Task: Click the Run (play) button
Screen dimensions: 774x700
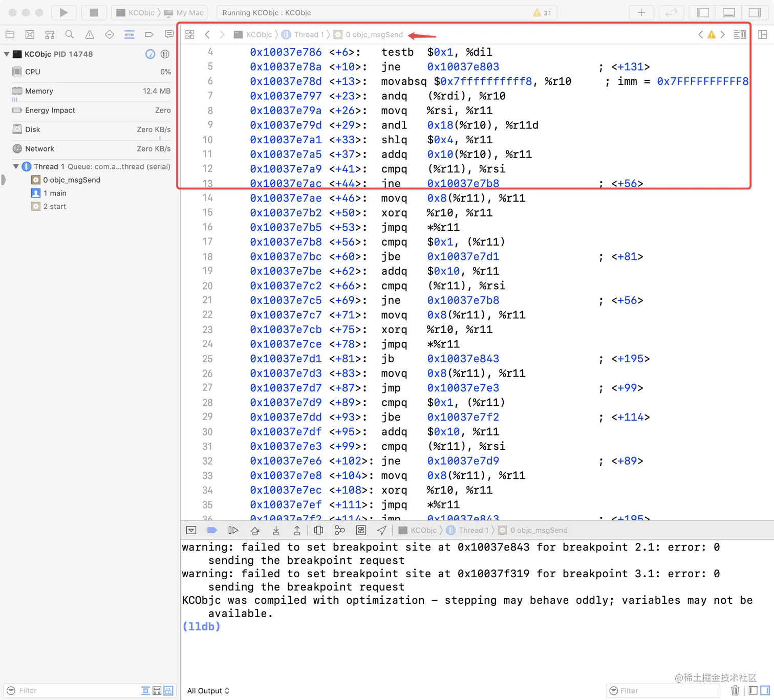Action: tap(63, 12)
